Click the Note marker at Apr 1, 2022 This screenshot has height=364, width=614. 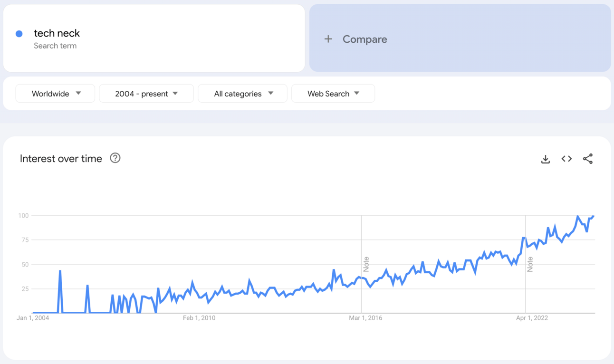coord(530,264)
